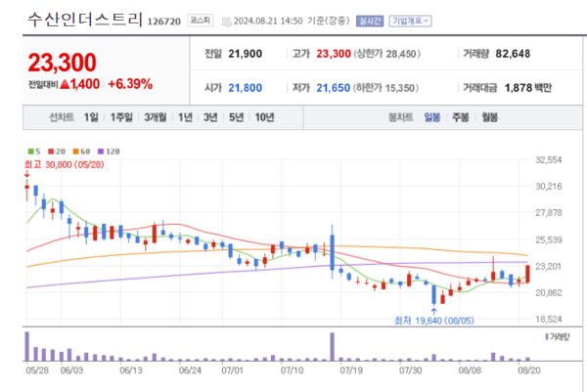The width and height of the screenshot is (587, 392).
Task: Switch to the 3개월 chart period
Action: [156, 117]
